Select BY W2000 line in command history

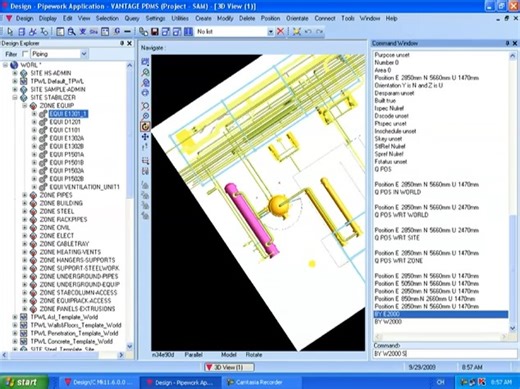point(388,322)
